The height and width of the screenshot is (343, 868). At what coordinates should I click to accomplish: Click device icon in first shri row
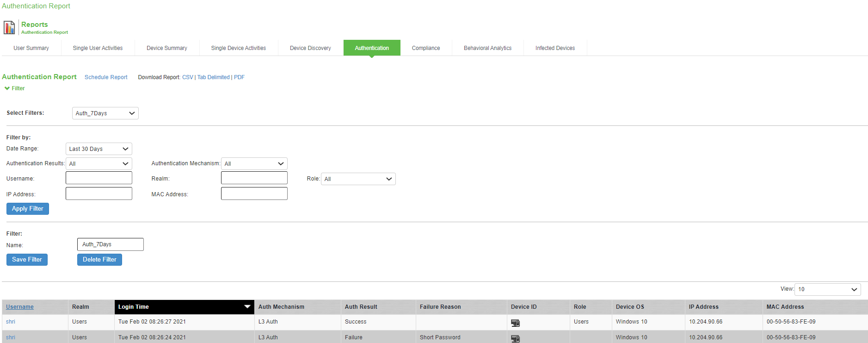pos(515,323)
